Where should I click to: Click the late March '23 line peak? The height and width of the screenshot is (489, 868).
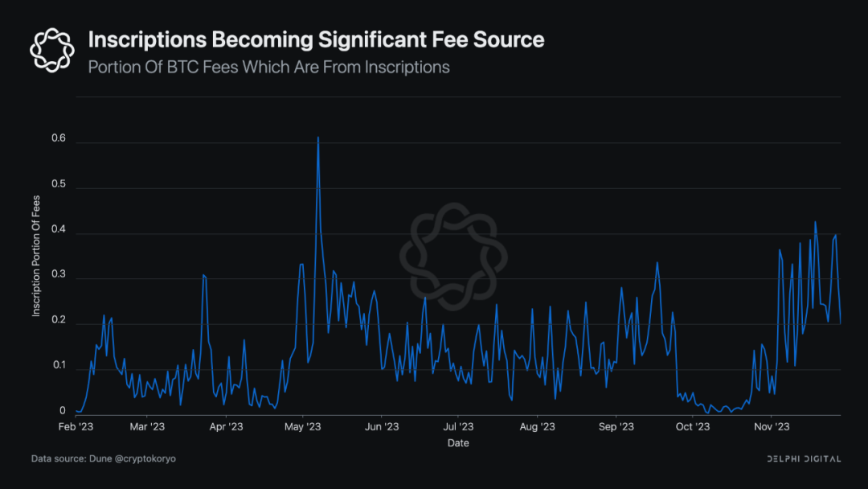click(203, 275)
